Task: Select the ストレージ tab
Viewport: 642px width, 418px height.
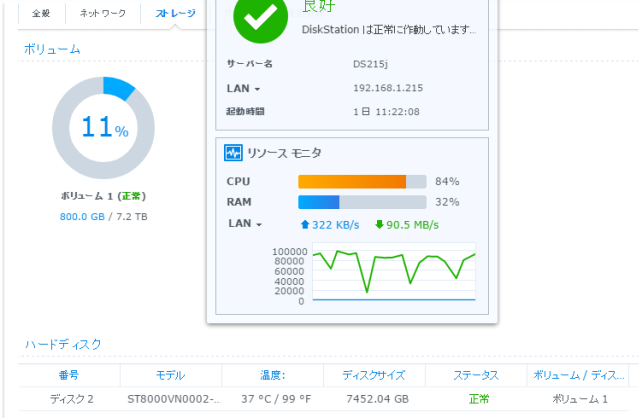Action: click(x=175, y=13)
